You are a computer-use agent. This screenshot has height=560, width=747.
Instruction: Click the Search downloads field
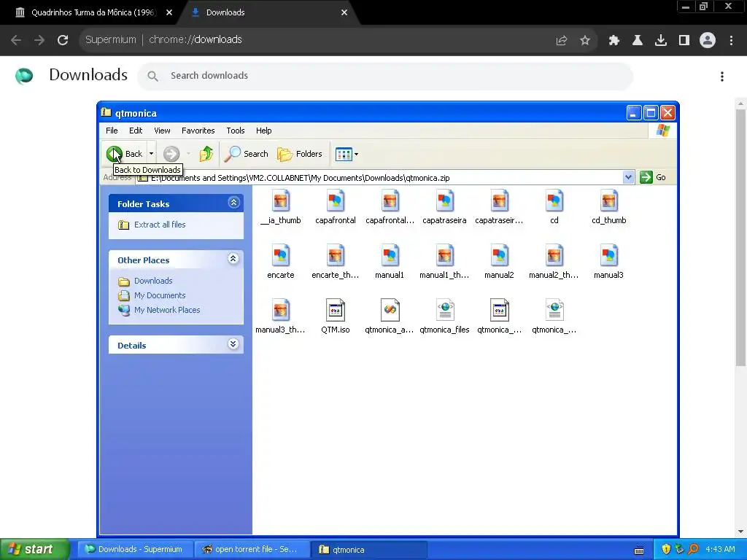(385, 76)
